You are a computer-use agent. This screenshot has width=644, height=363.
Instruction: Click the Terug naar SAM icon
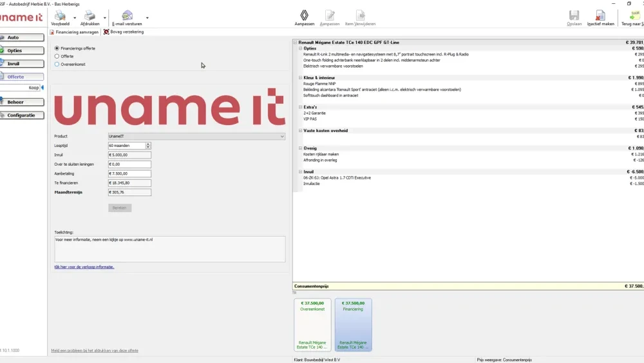click(634, 15)
